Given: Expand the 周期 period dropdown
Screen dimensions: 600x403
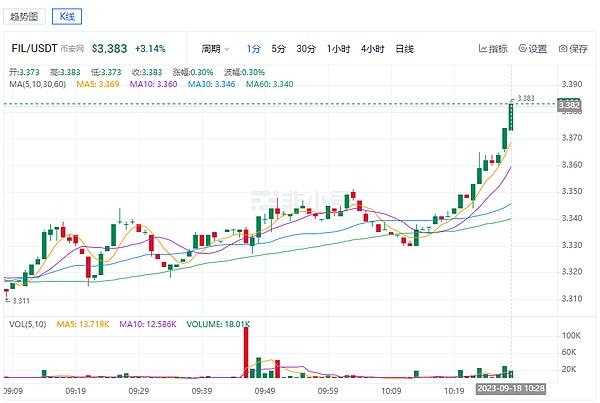Looking at the screenshot, I should [214, 48].
